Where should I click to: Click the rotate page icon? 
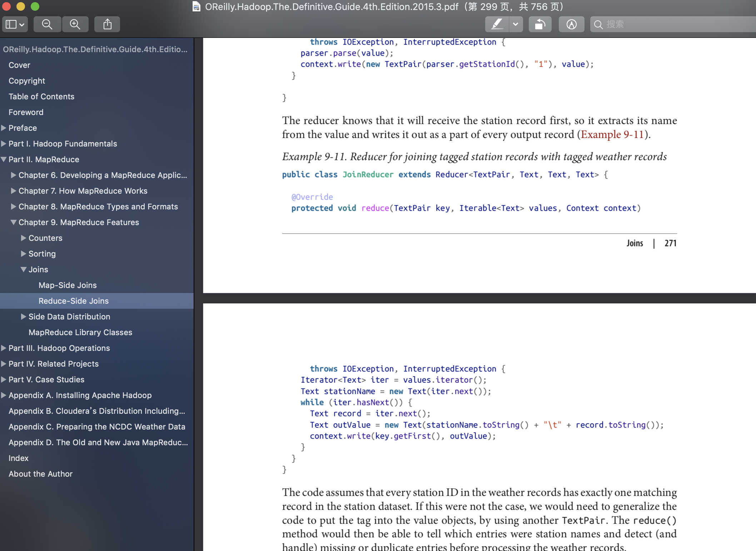[540, 24]
